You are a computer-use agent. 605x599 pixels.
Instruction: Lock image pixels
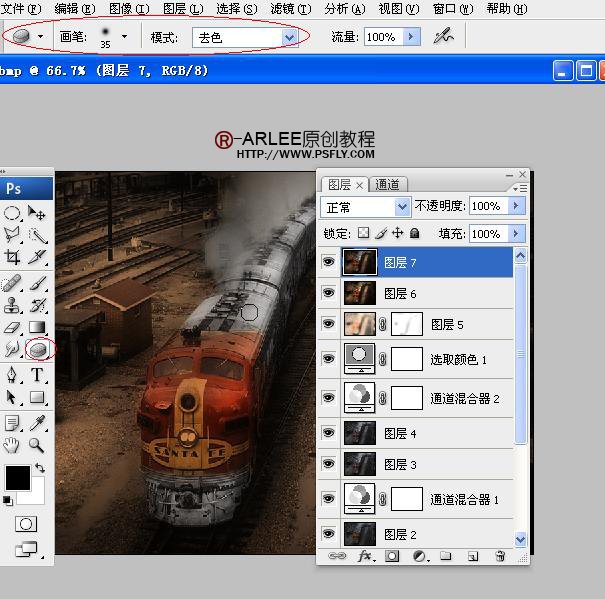[381, 233]
